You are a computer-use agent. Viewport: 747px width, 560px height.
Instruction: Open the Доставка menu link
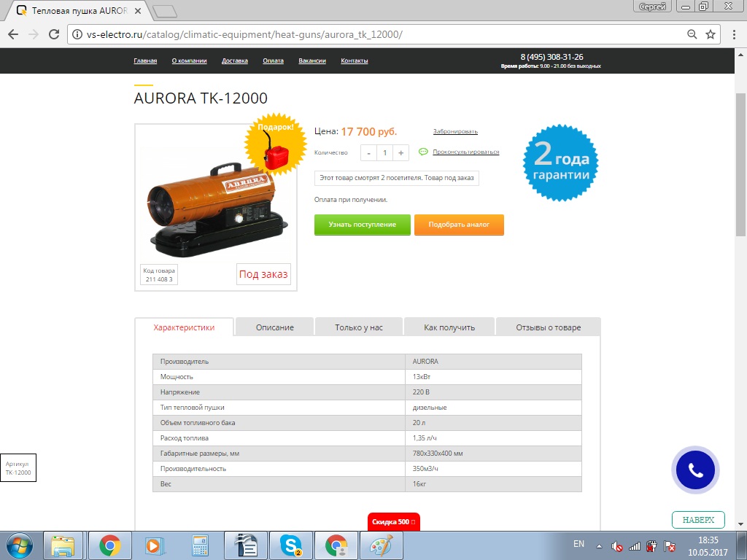point(235,61)
